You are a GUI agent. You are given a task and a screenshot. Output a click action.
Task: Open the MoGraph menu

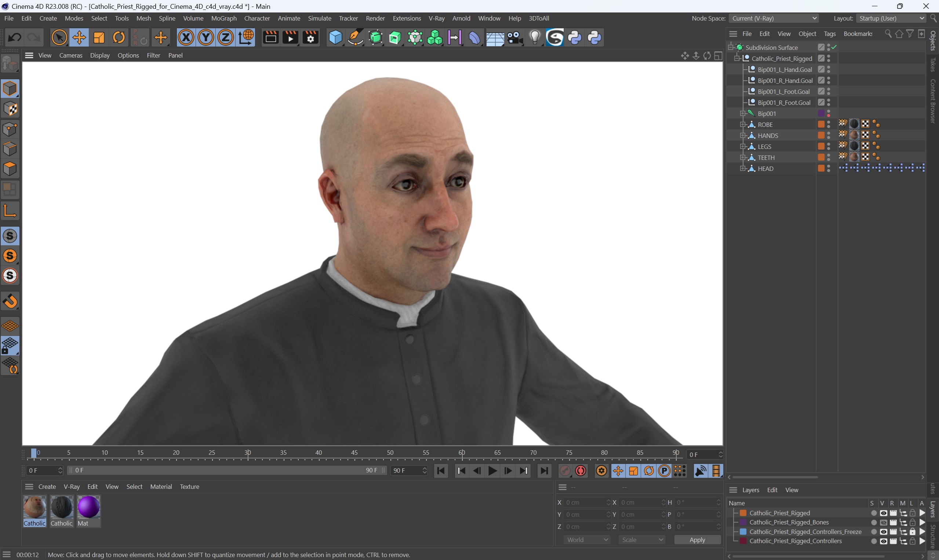pos(224,18)
